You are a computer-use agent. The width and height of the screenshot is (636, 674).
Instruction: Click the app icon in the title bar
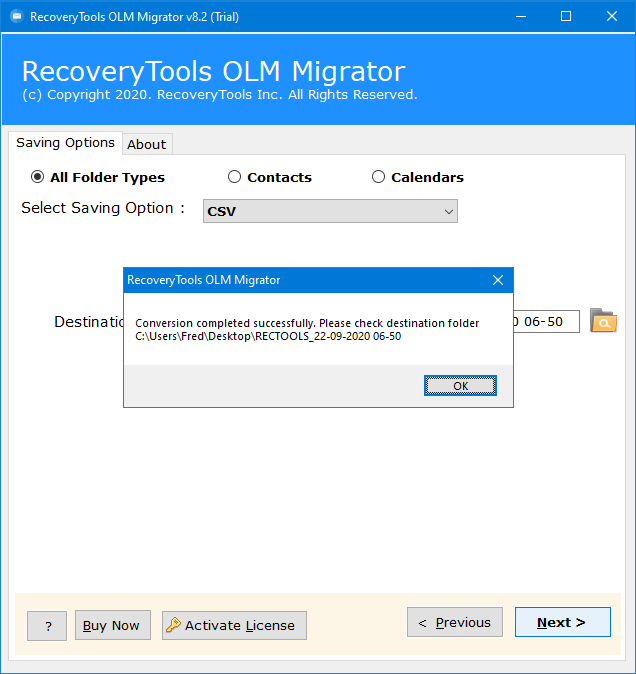tap(17, 16)
